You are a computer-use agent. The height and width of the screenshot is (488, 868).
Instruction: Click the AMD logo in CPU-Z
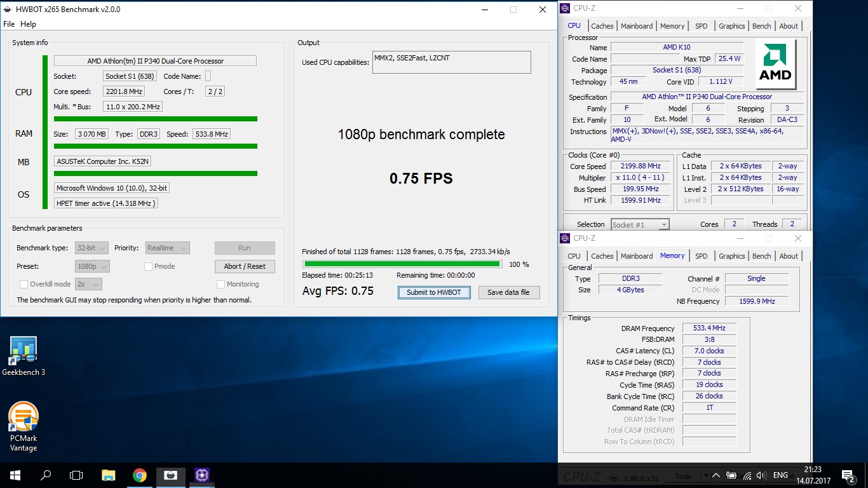tap(776, 64)
